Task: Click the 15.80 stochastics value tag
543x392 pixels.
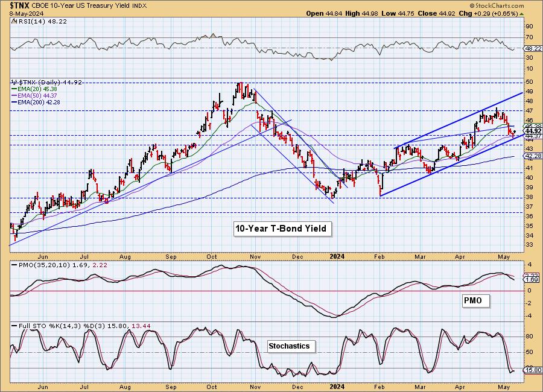Action: pyautogui.click(x=533, y=370)
